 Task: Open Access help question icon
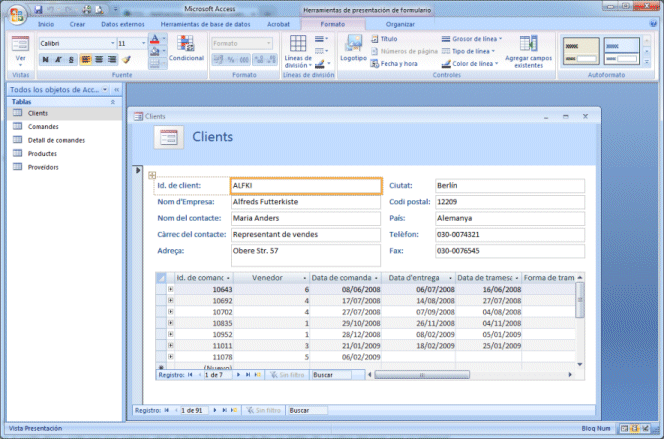pyautogui.click(x=653, y=24)
